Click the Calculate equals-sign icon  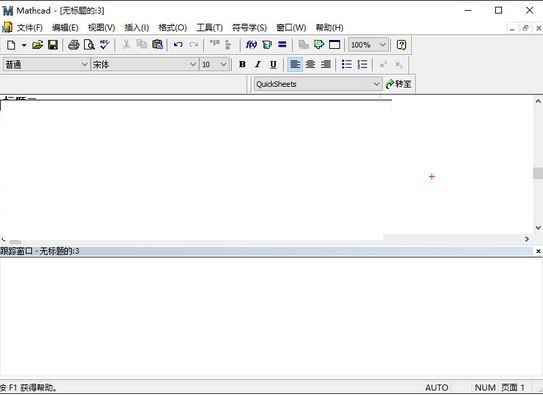click(x=283, y=45)
